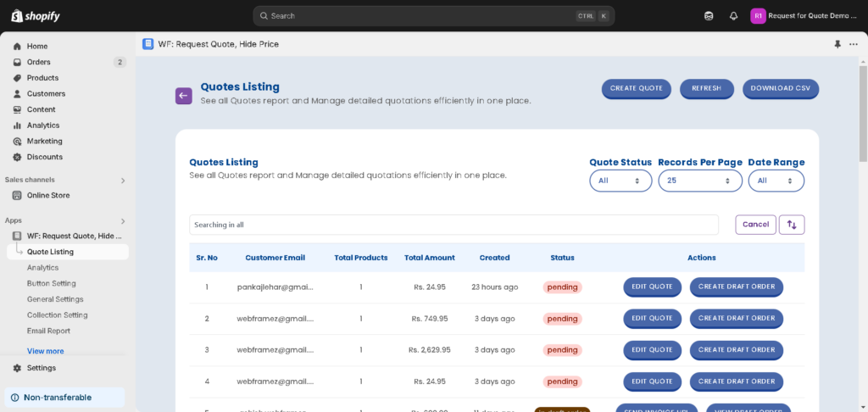The height and width of the screenshot is (412, 868).
Task: Expand the Sales channels section chevron
Action: point(123,181)
